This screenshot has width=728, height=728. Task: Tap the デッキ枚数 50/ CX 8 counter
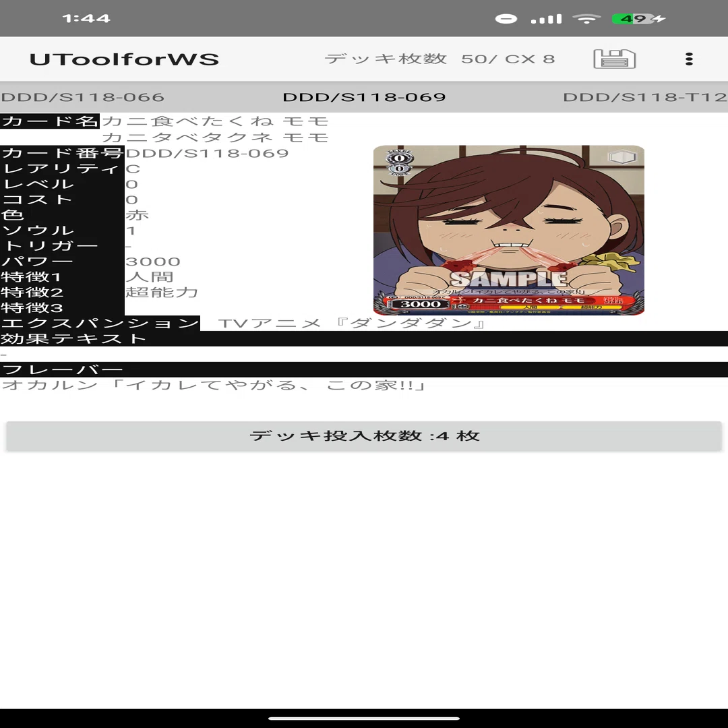(439, 59)
